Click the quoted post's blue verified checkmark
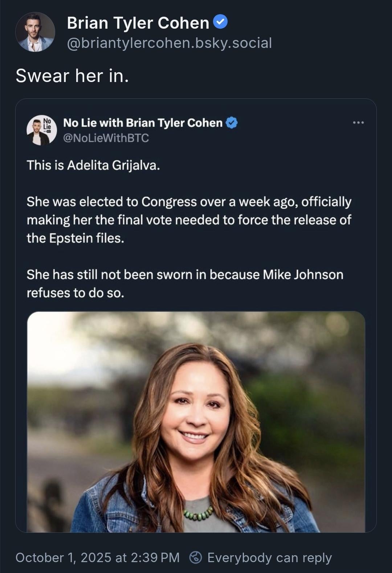 click(x=232, y=123)
